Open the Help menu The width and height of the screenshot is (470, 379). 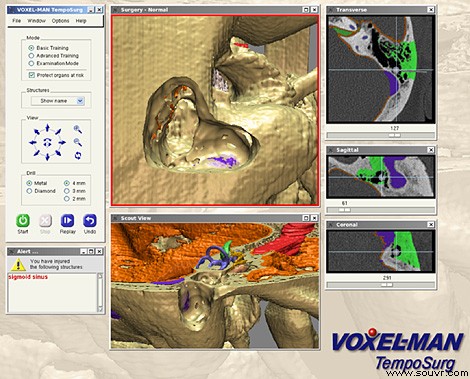click(81, 21)
